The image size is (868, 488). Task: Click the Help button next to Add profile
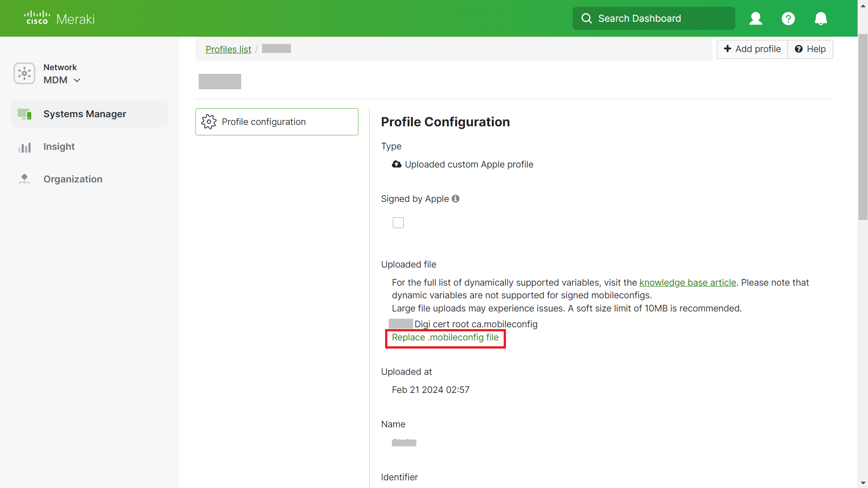coord(810,49)
